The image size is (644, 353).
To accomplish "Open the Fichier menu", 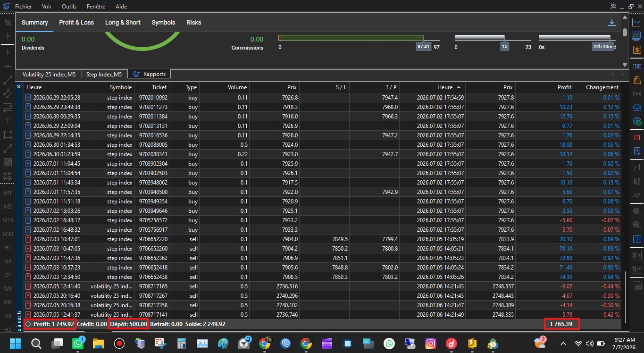I will tap(24, 7).
